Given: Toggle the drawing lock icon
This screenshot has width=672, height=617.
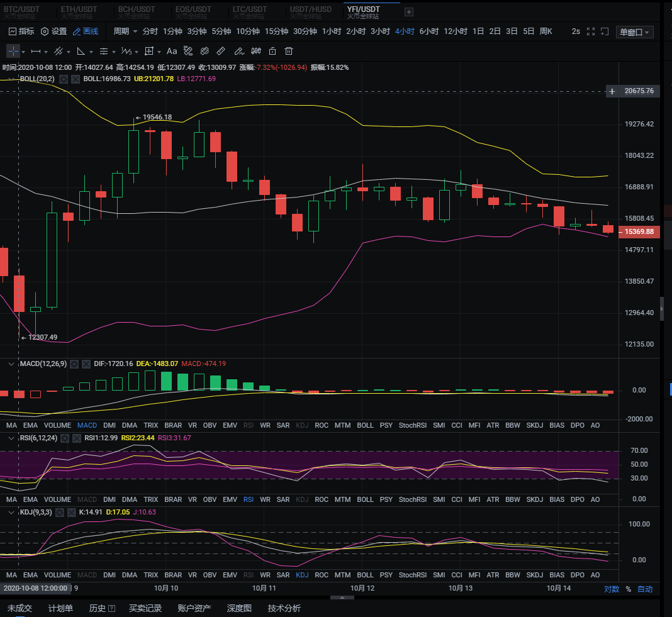Looking at the screenshot, I should (x=272, y=52).
